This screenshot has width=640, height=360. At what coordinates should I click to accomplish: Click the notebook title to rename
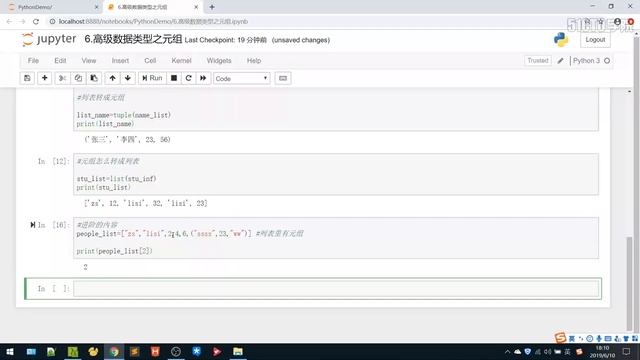(133, 39)
